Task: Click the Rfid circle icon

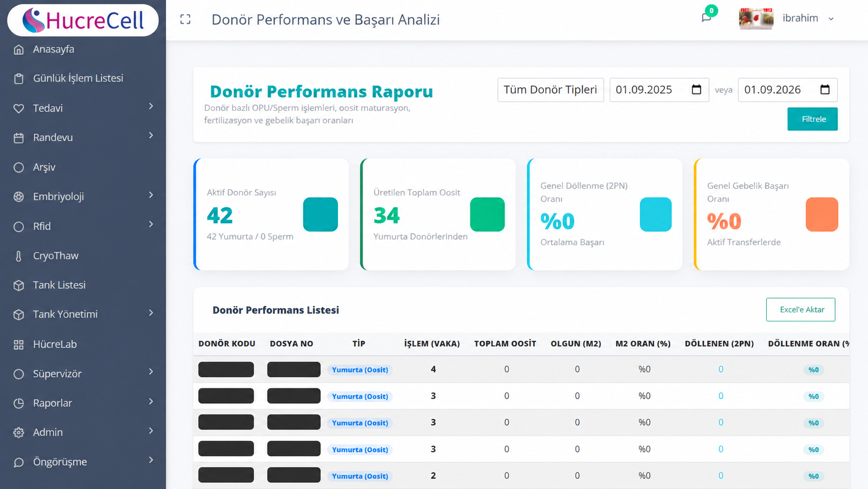Action: 19,227
